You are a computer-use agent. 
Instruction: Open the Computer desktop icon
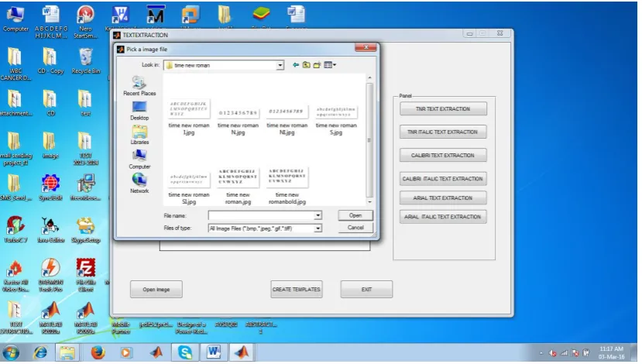15,19
